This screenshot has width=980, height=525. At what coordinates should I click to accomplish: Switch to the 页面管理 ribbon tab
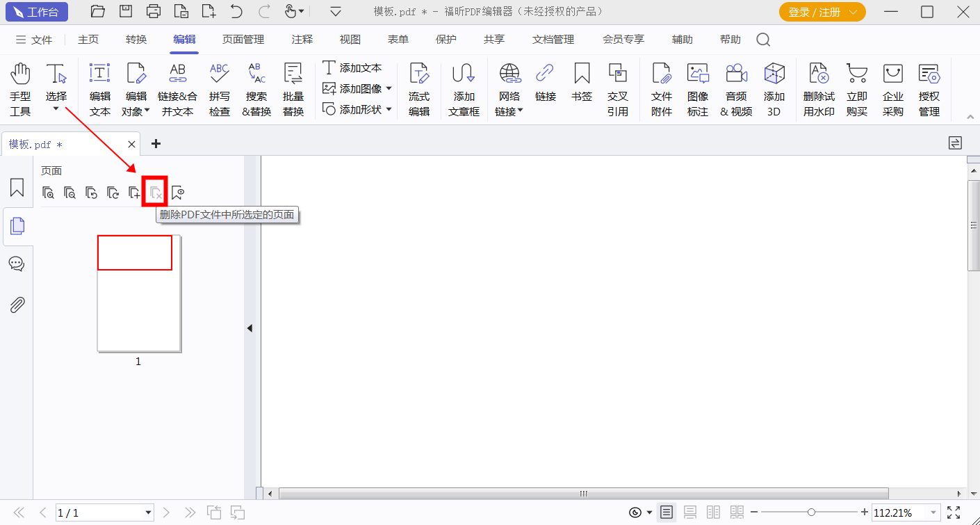tap(243, 40)
